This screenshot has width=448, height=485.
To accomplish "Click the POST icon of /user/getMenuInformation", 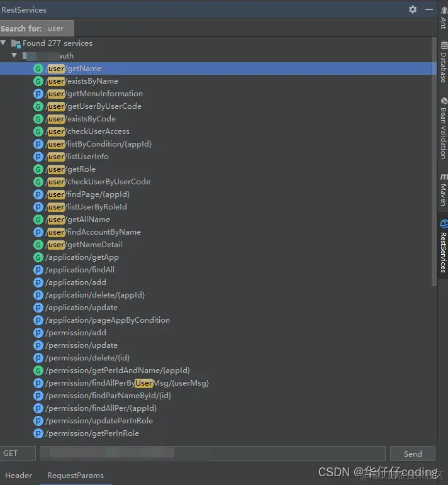I will point(38,94).
